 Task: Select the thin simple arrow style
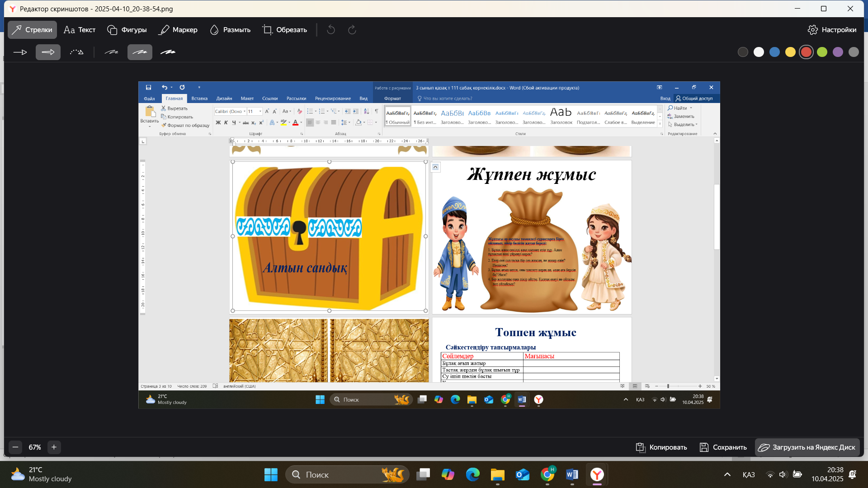tap(20, 52)
